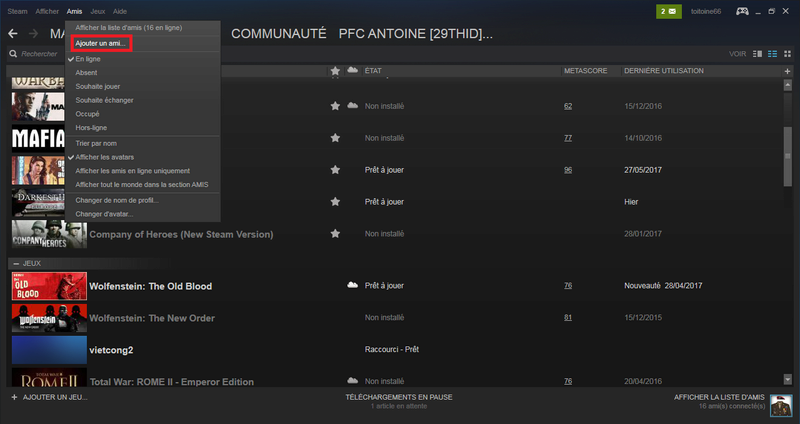
Task: Click AJOUTER UN JEU button
Action: click(x=55, y=397)
